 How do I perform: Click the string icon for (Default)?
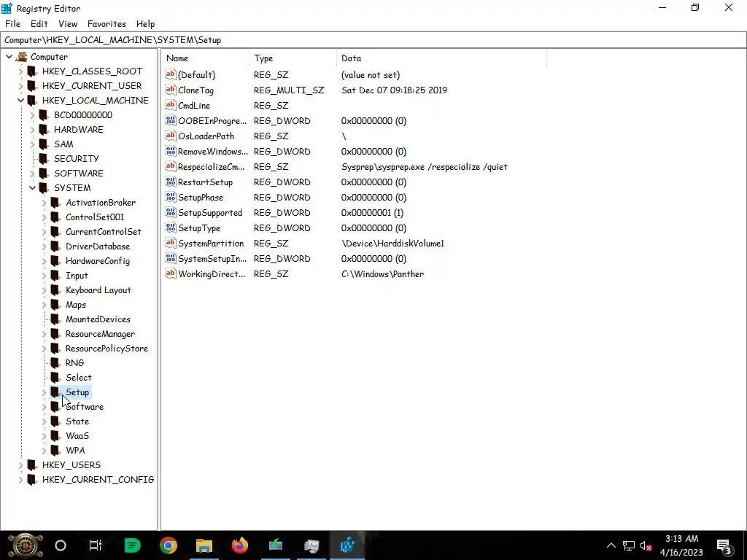[x=171, y=75]
